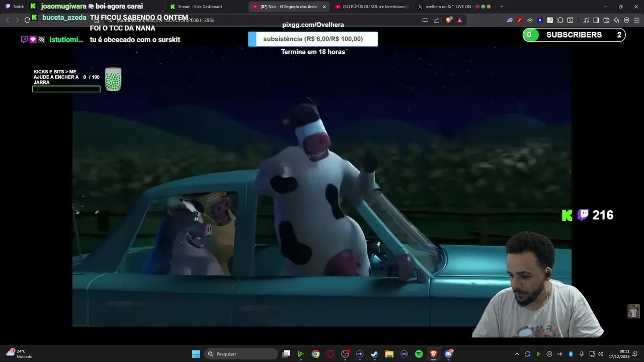The width and height of the screenshot is (644, 362).
Task: Launch OBS Studio from the taskbar
Action: coord(345,354)
